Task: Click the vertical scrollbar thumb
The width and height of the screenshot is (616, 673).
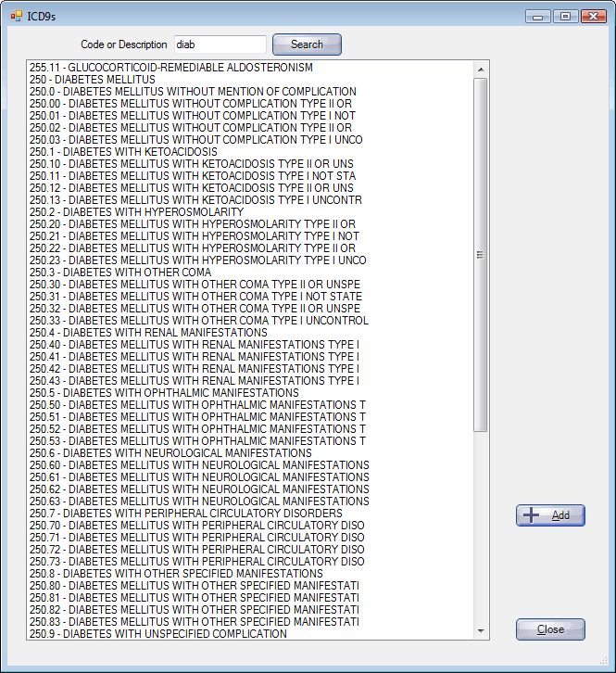Action: click(x=481, y=255)
